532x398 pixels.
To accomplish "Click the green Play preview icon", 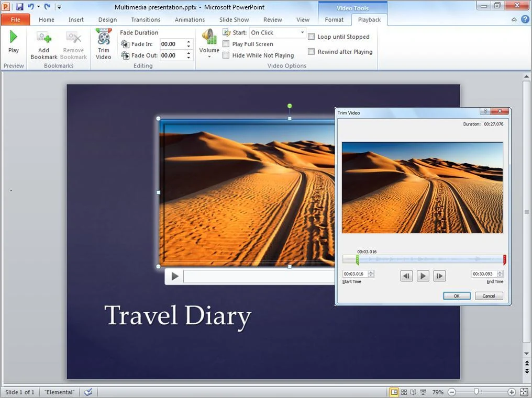I will coord(14,37).
